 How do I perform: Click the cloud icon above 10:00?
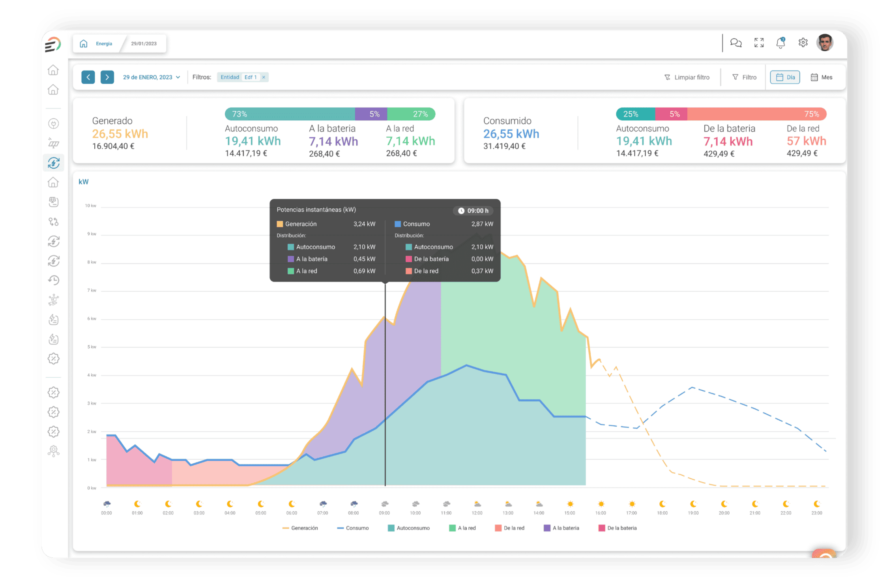[x=415, y=504]
